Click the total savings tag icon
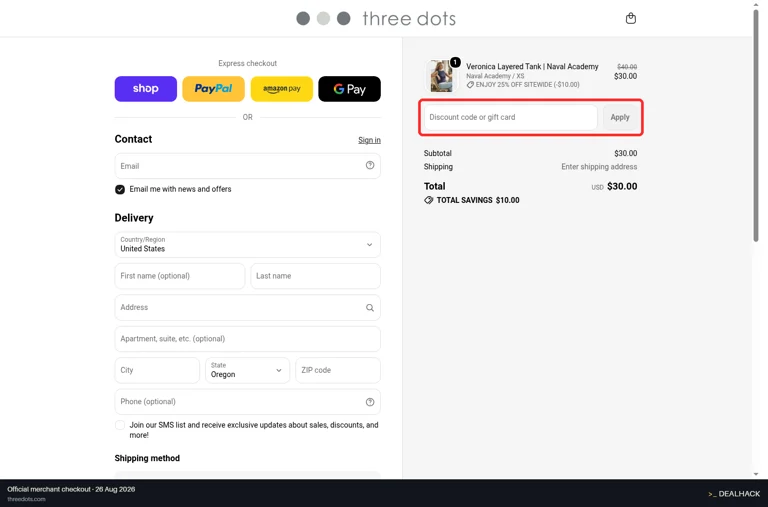768x507 pixels. (x=429, y=200)
